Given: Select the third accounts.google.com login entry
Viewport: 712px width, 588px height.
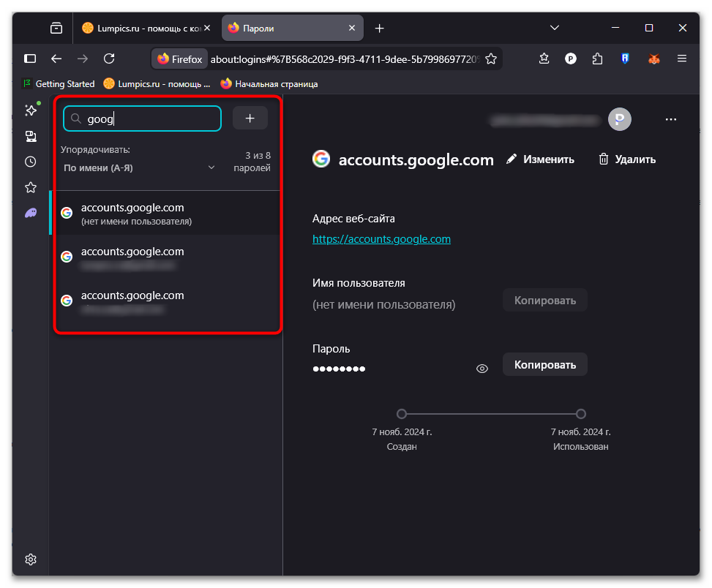Looking at the screenshot, I should (x=165, y=301).
